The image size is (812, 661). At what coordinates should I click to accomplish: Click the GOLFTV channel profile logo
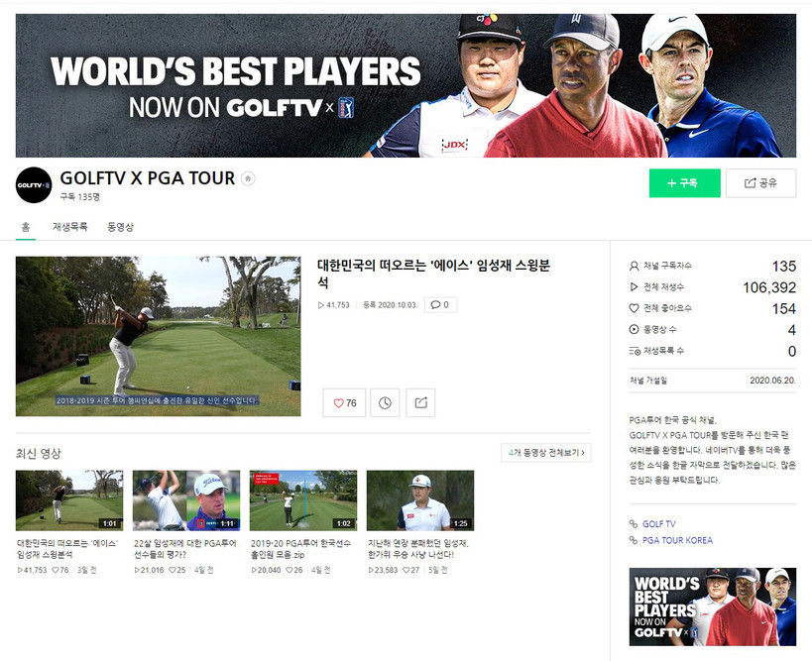pos(34,185)
